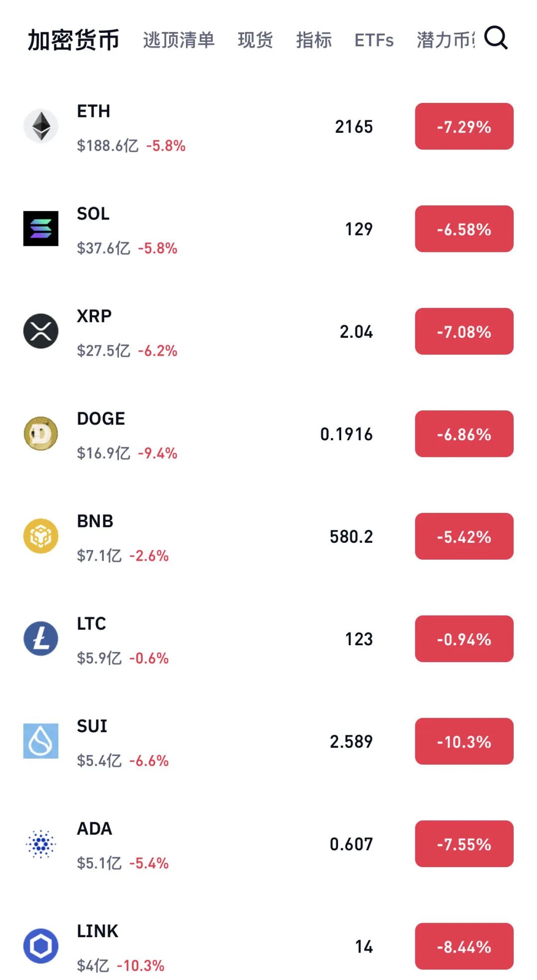The height and width of the screenshot is (980, 537).
Task: Open the ETFs tab
Action: (x=374, y=40)
